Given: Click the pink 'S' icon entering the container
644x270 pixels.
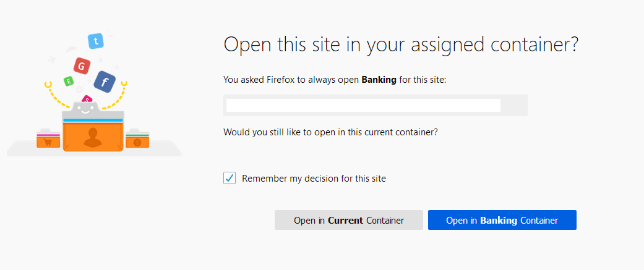Looking at the screenshot, I should click(87, 99).
